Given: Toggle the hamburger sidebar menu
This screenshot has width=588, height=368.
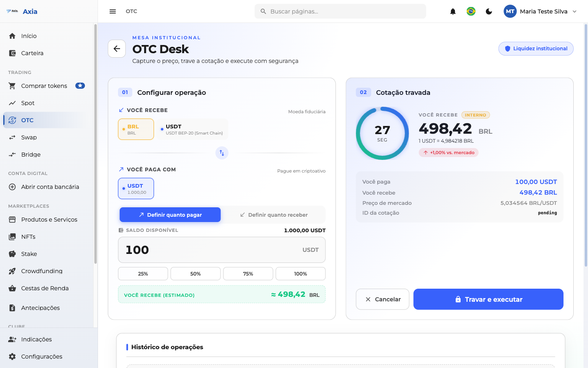Looking at the screenshot, I should (x=113, y=11).
